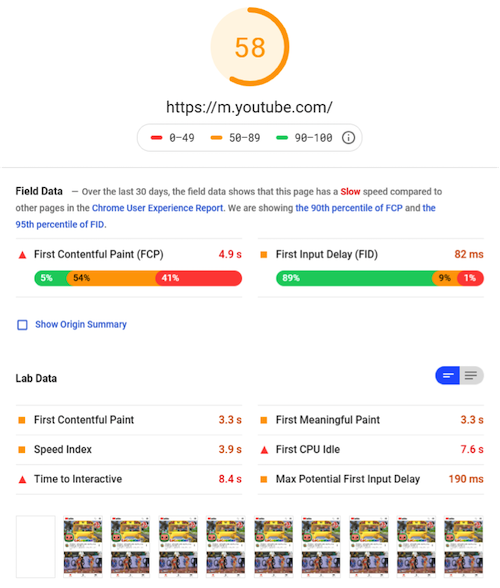500x588 pixels.
Task: Click the red triangle beside First Contentful Paint (FCP)
Action: (x=23, y=255)
